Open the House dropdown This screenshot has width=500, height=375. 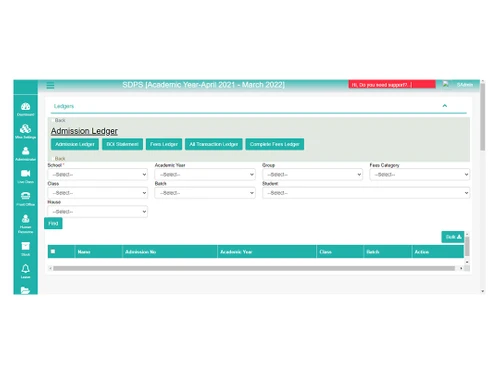coord(98,211)
